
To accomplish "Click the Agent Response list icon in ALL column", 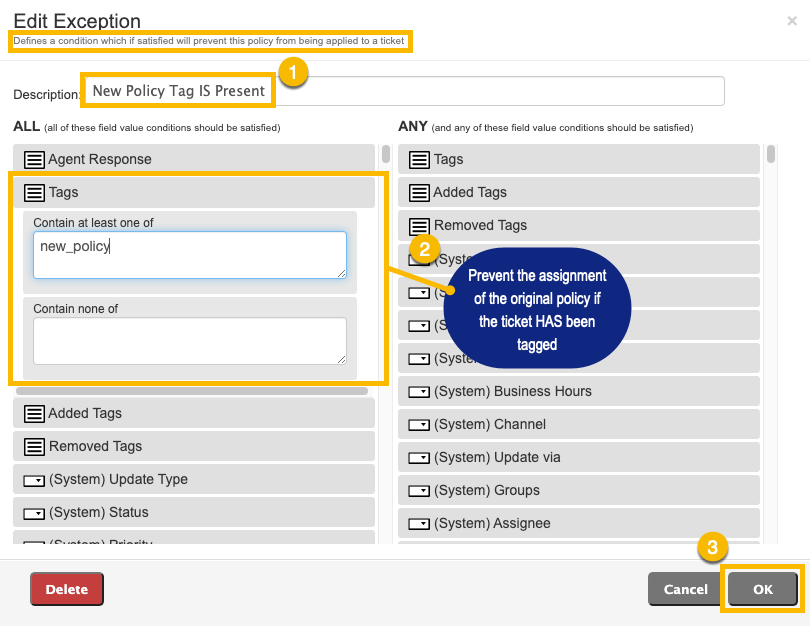I will click(34, 160).
